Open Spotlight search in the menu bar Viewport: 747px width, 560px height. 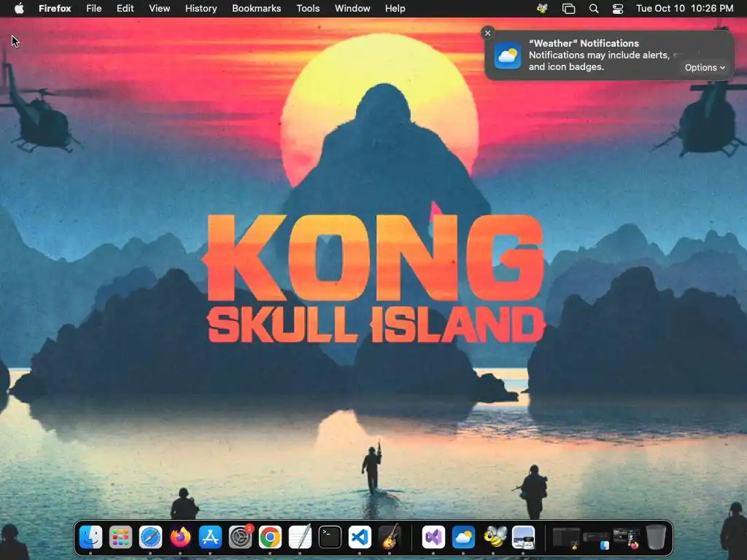594,9
